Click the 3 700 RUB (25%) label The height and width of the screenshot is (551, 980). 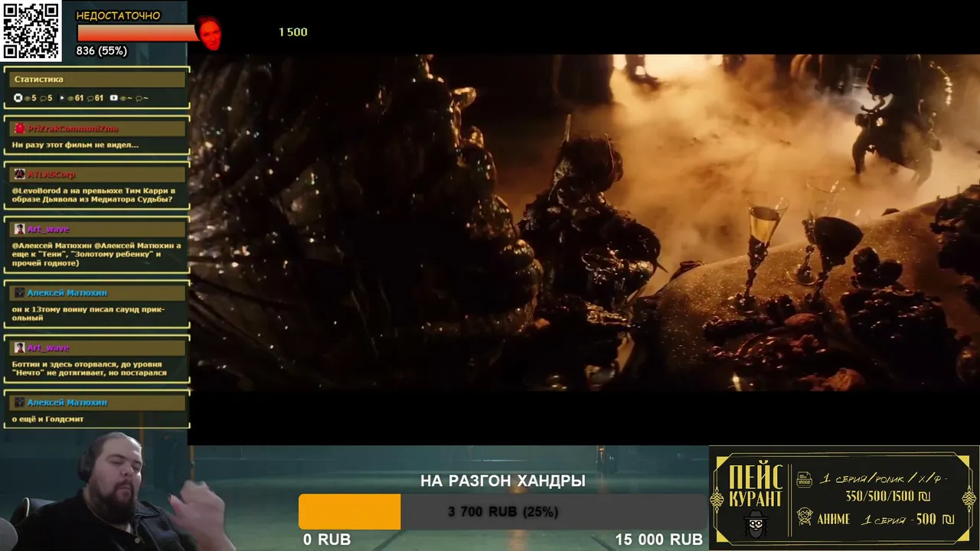(x=503, y=512)
